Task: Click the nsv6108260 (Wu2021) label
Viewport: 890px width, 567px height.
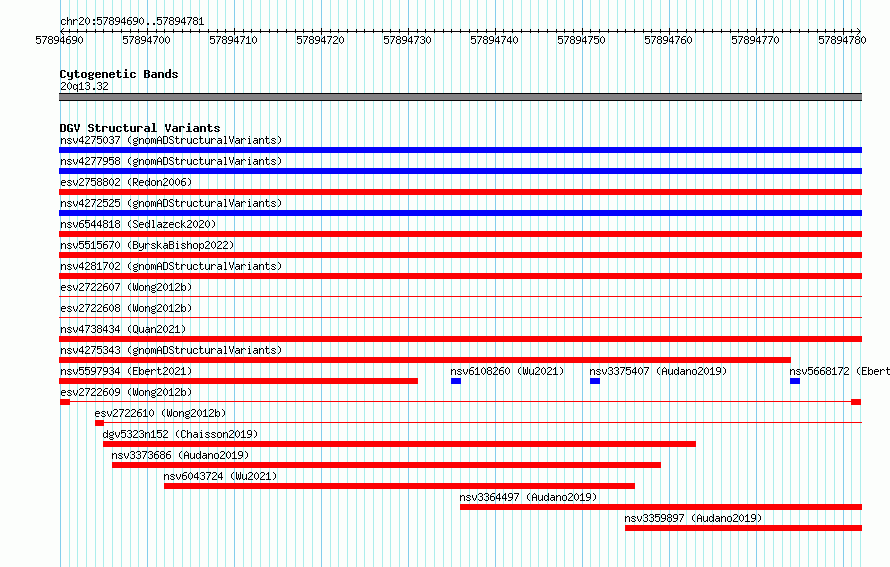Action: [507, 371]
